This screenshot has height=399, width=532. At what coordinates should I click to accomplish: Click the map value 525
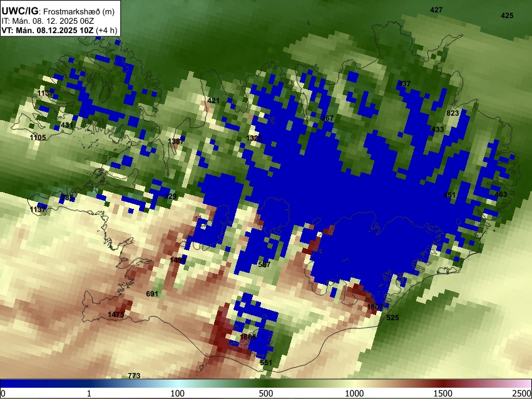tap(392, 318)
